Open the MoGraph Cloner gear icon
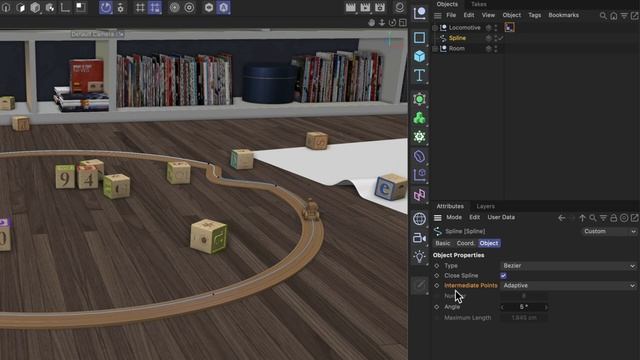Image resolution: width=640 pixels, height=360 pixels. [419, 137]
